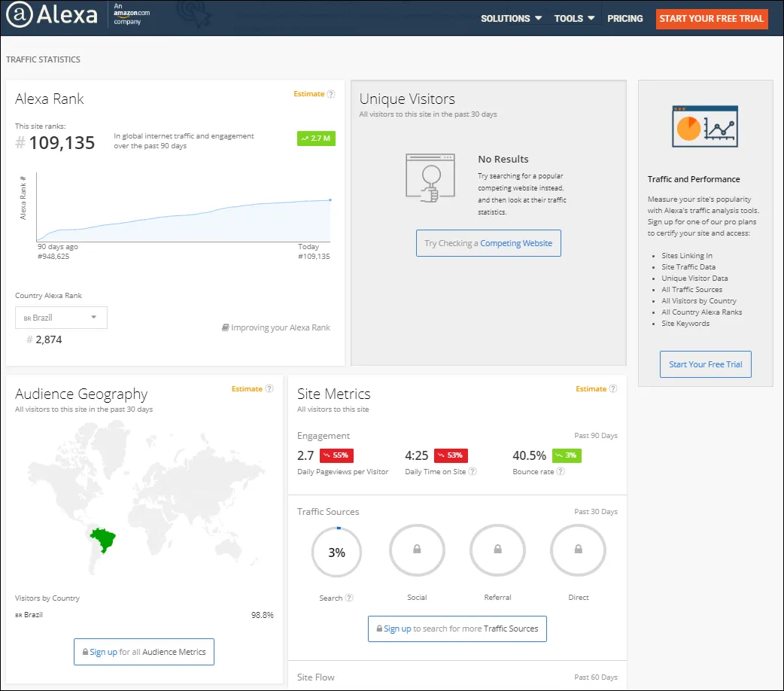Click the locked Referral traffic circle

click(x=497, y=550)
